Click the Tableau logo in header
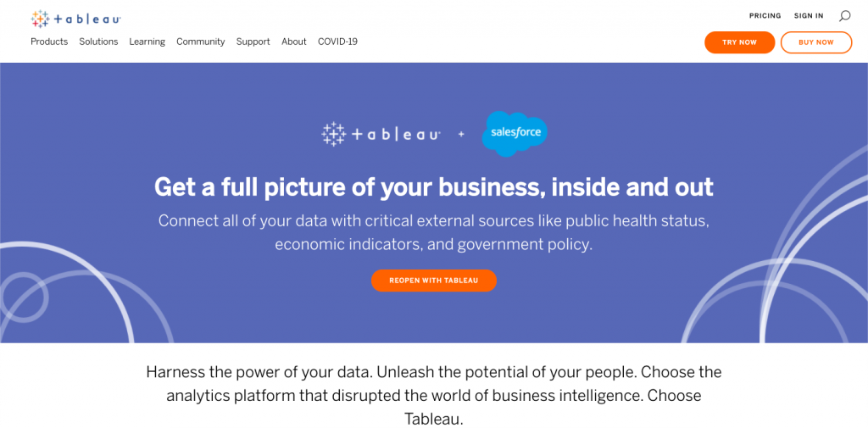The image size is (868, 428). point(75,19)
